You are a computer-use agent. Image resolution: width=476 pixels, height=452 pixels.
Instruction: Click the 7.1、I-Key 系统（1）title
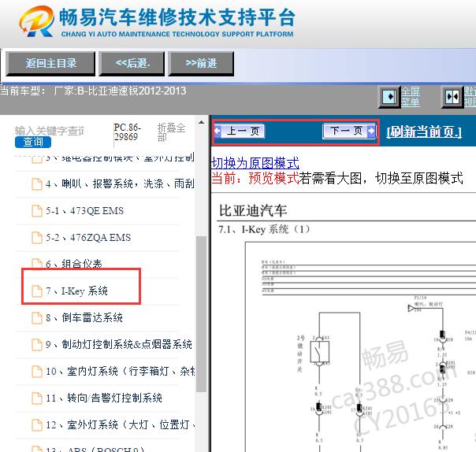(264, 229)
